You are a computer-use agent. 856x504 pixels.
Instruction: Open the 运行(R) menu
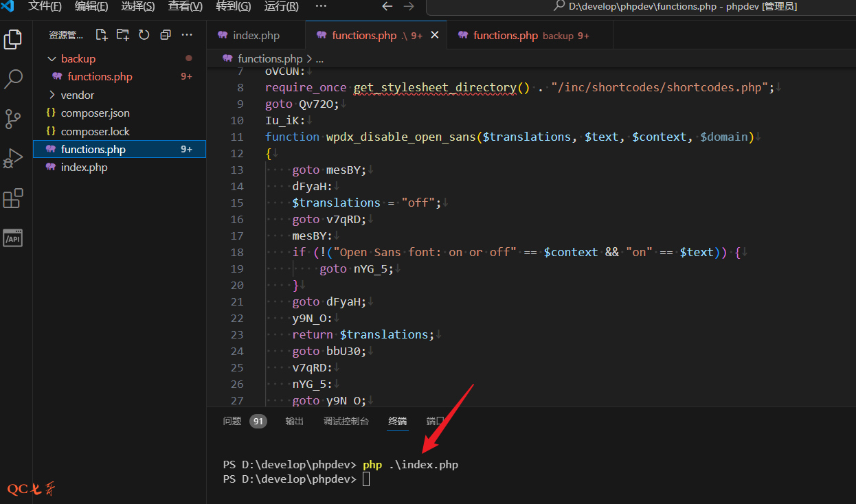click(281, 7)
